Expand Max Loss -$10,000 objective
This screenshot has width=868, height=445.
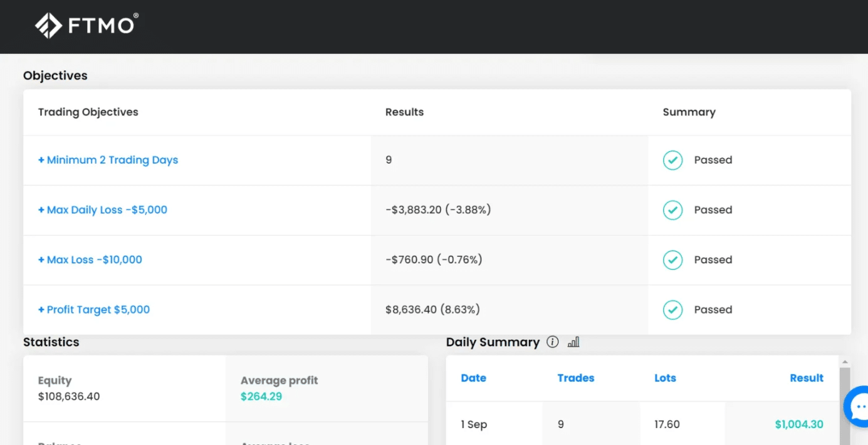pyautogui.click(x=90, y=260)
